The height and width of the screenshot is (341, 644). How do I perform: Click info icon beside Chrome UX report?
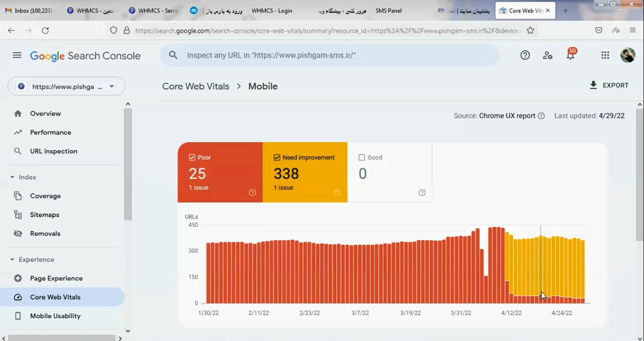tap(541, 116)
